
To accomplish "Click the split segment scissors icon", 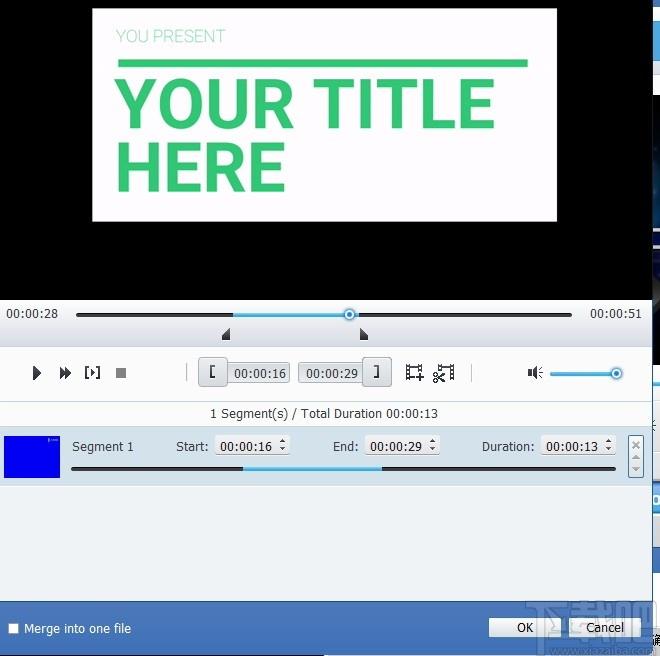I will pos(444,373).
